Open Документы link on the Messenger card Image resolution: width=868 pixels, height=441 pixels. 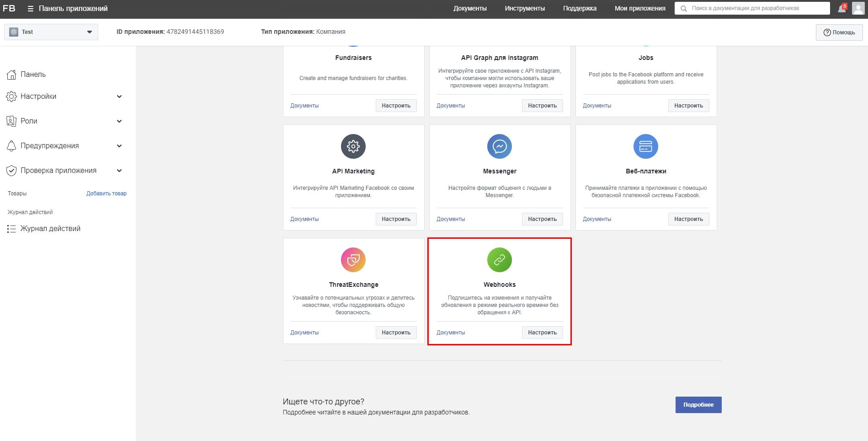[451, 219]
